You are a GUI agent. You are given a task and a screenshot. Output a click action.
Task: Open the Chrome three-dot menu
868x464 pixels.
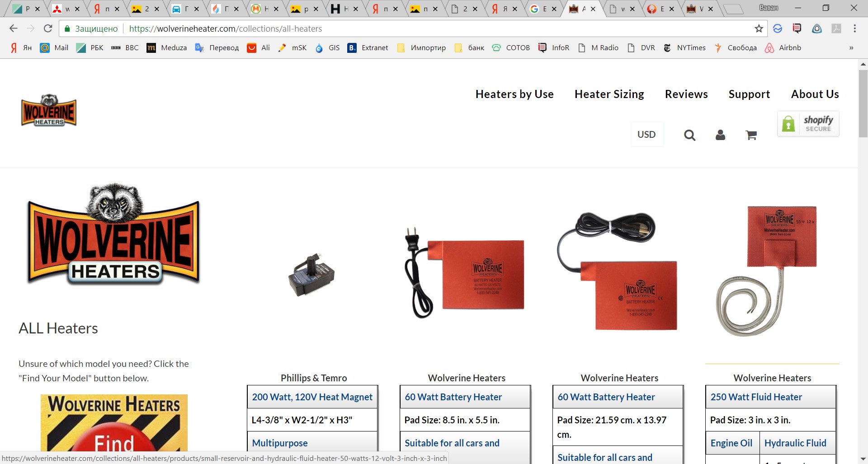click(854, 28)
